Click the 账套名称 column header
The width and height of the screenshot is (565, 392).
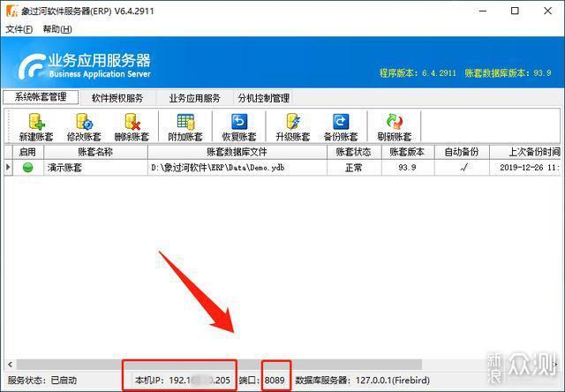(95, 152)
